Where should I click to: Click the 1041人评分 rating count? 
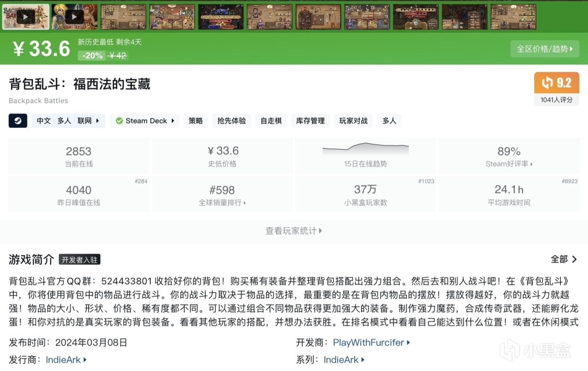click(x=557, y=100)
